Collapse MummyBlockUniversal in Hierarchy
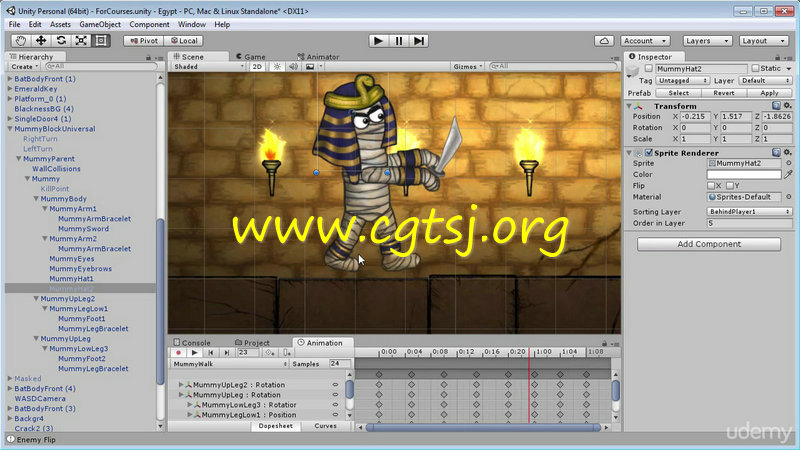 tap(10, 129)
